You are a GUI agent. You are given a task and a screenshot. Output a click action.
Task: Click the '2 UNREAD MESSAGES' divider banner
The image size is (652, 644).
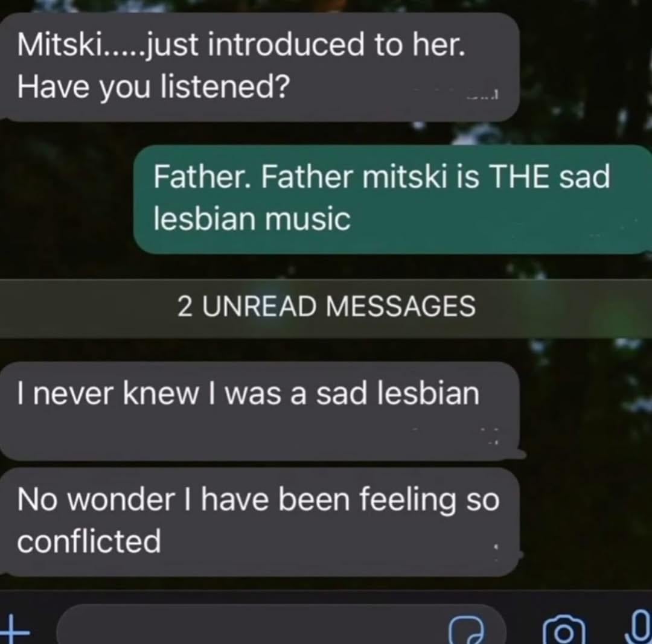[326, 307]
